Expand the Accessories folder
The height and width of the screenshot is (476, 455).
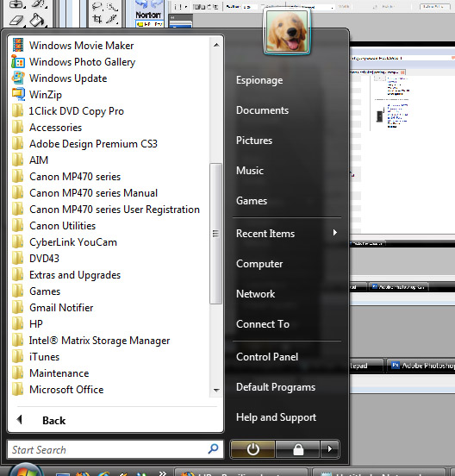click(x=55, y=128)
